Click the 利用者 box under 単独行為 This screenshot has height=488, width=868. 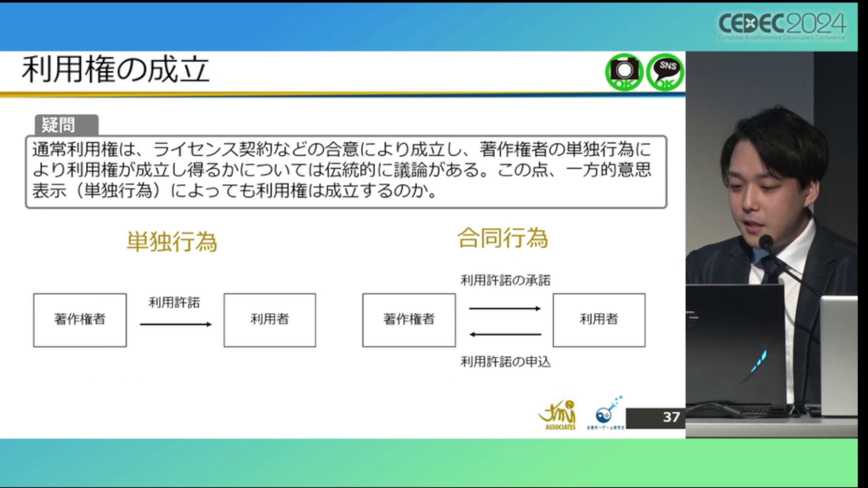270,320
